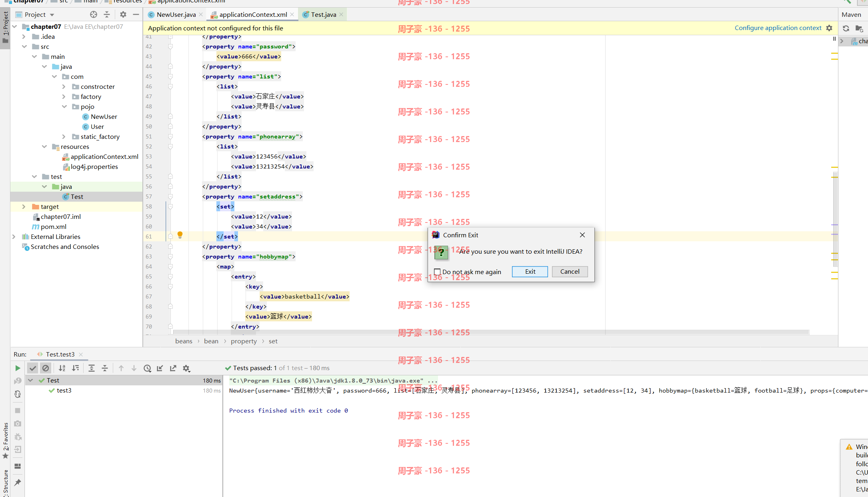Open Maven tool window
The width and height of the screenshot is (868, 497).
point(851,14)
